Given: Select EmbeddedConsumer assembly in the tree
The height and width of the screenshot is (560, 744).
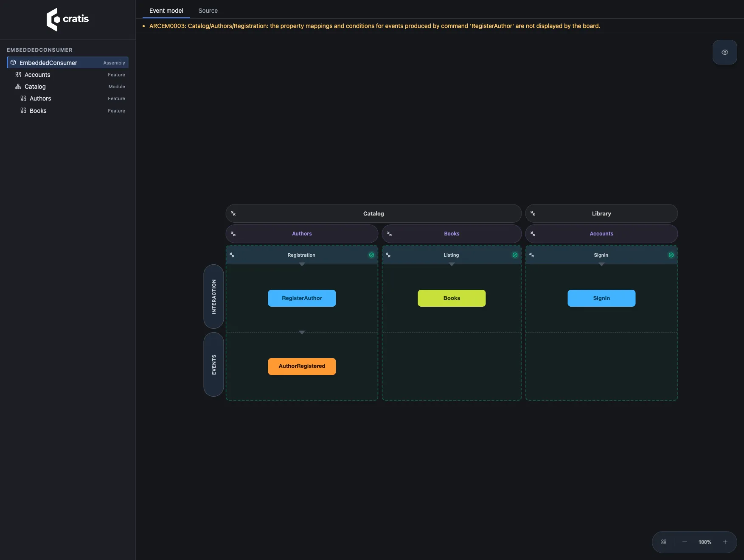Looking at the screenshot, I should pyautogui.click(x=68, y=63).
